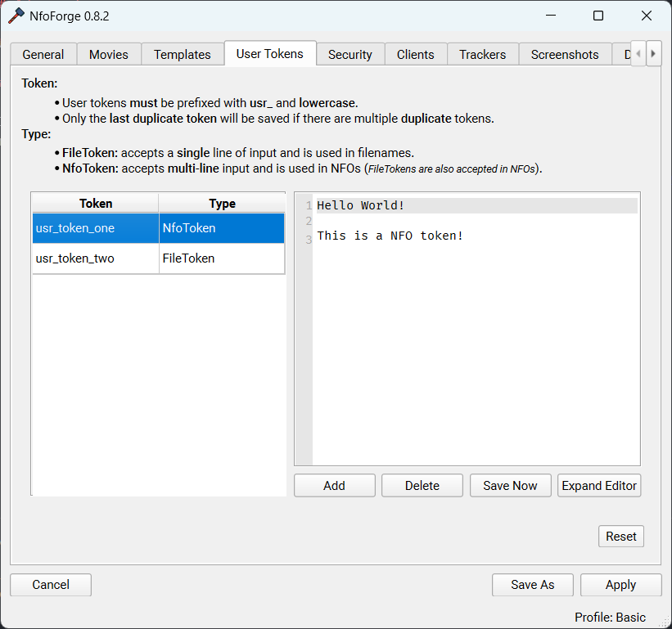
Task: Open the Security tab
Action: (x=350, y=54)
